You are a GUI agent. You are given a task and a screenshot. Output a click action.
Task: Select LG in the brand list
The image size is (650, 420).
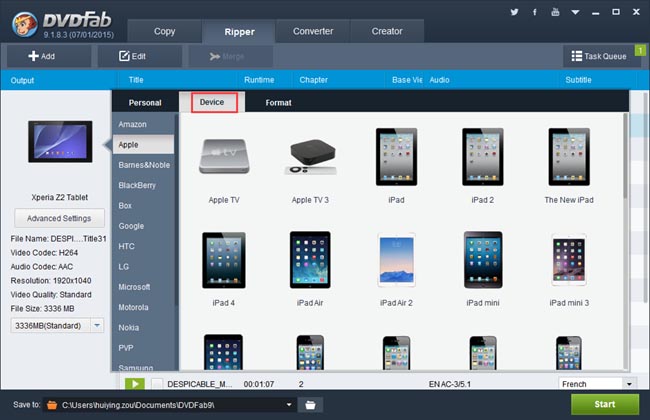point(143,266)
